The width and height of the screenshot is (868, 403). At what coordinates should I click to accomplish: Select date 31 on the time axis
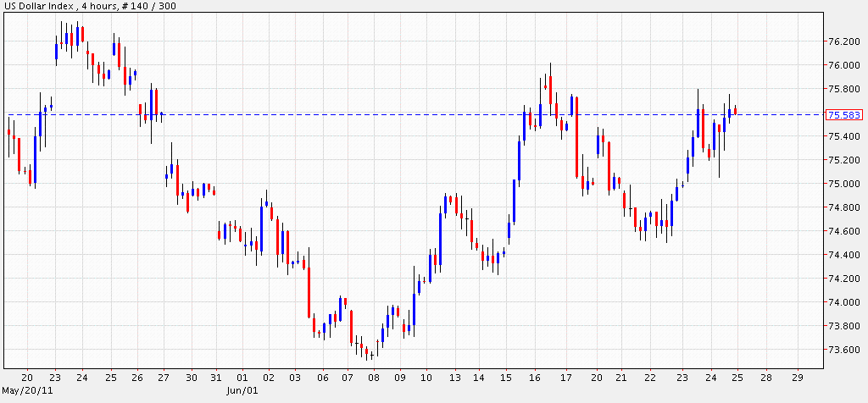pos(215,378)
